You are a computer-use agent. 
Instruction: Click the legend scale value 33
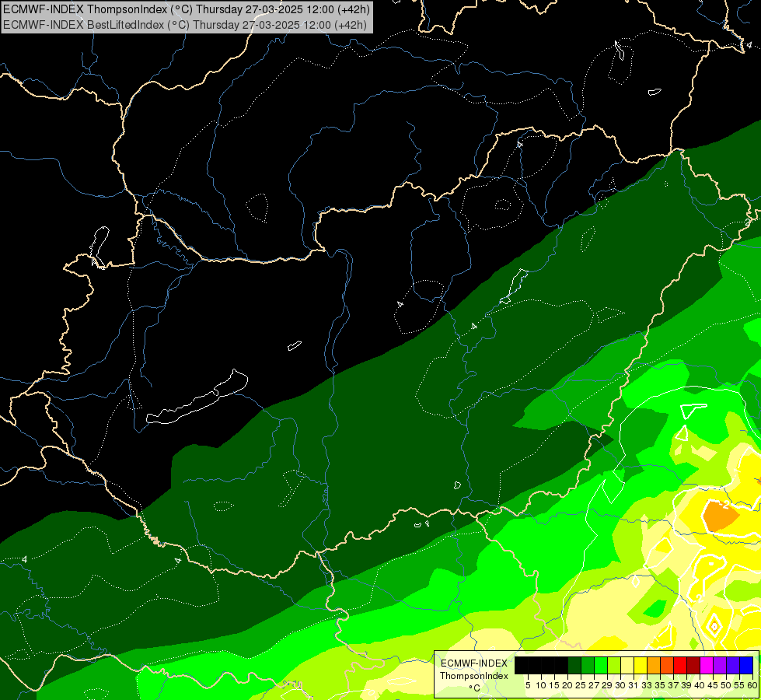(647, 685)
